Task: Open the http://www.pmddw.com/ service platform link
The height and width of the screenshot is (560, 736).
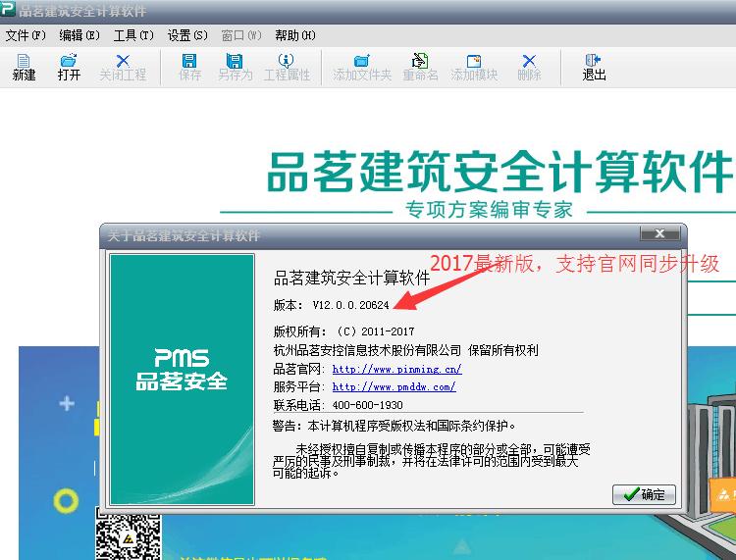Action: [x=394, y=387]
